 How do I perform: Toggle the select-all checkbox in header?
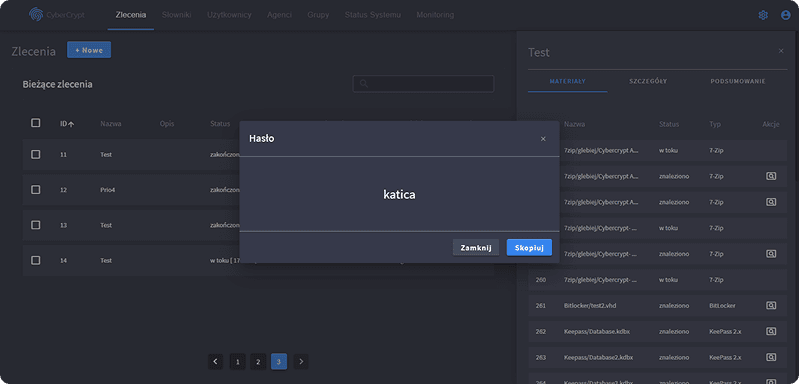(x=36, y=123)
